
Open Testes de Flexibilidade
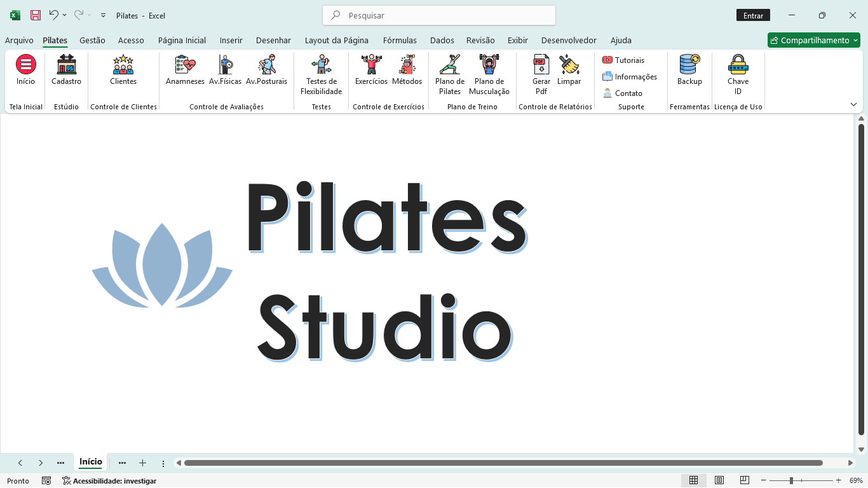[x=322, y=75]
